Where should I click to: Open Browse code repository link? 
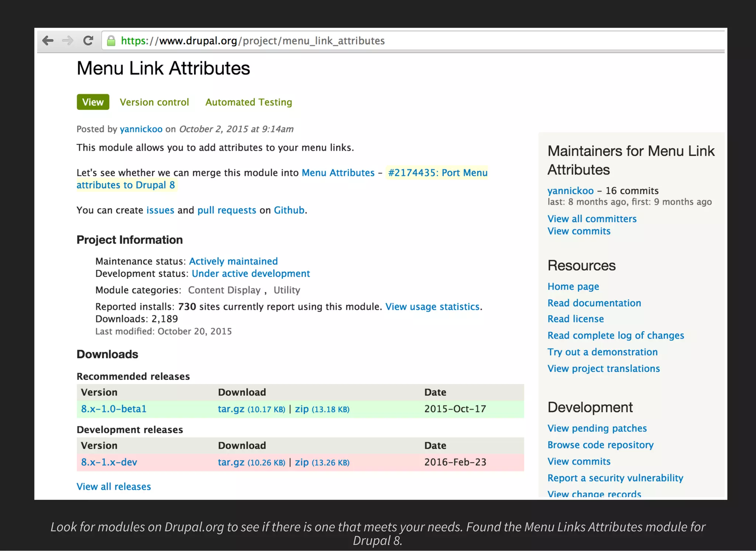point(601,445)
